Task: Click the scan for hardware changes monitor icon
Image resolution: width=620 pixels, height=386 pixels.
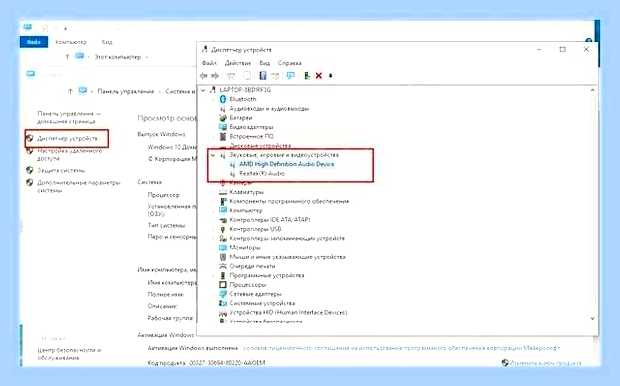Action: pyautogui.click(x=291, y=76)
